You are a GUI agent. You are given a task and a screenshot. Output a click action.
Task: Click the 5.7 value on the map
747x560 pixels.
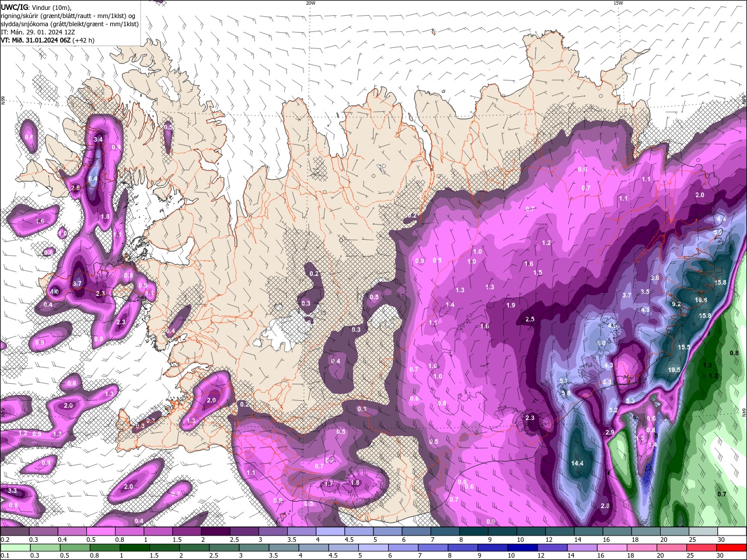[x=564, y=381]
